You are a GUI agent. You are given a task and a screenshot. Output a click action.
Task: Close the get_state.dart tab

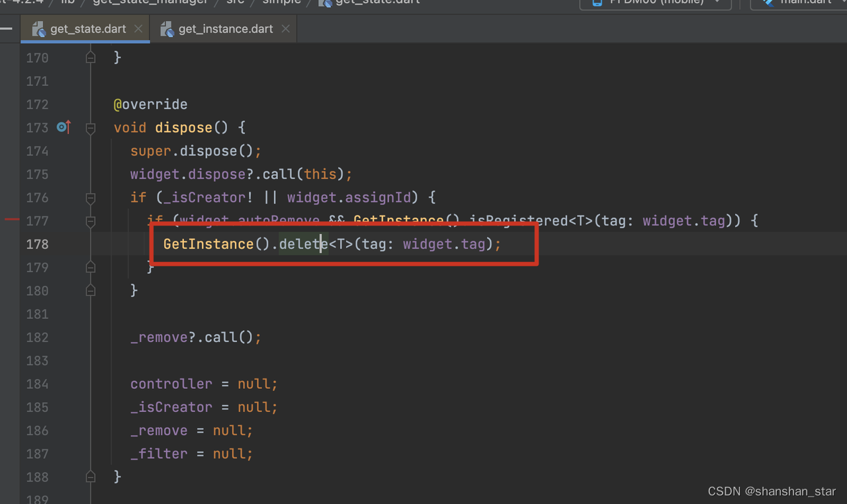pyautogui.click(x=138, y=29)
